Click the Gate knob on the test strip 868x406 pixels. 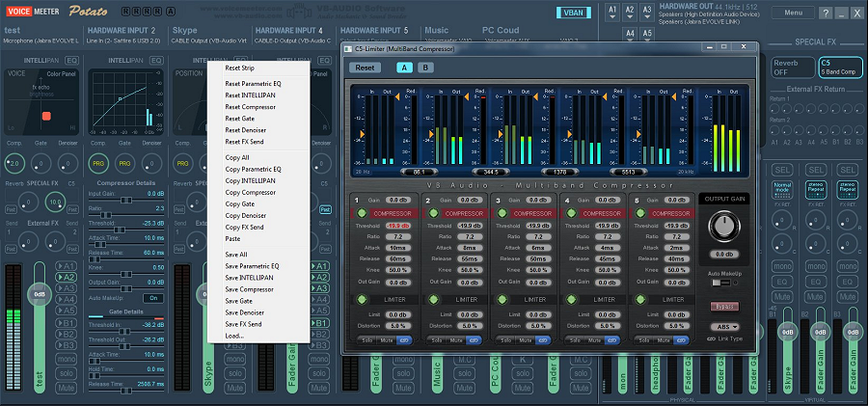pyautogui.click(x=41, y=163)
